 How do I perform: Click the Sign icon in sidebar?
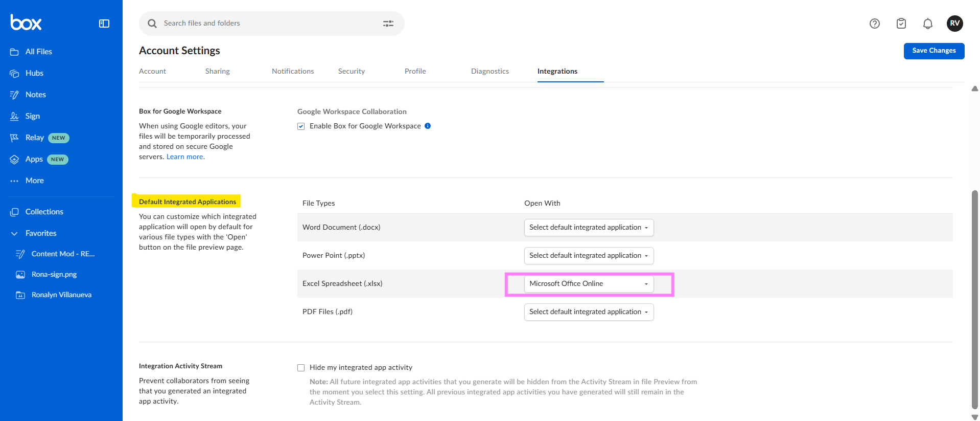(14, 116)
